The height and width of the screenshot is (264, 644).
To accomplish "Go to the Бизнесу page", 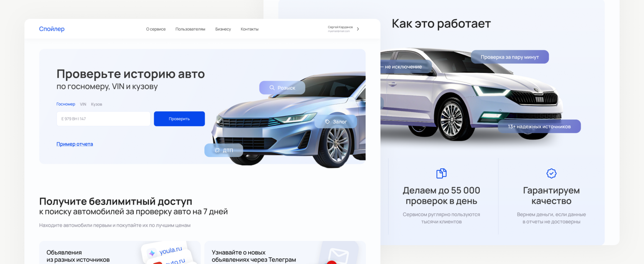I will tap(223, 29).
